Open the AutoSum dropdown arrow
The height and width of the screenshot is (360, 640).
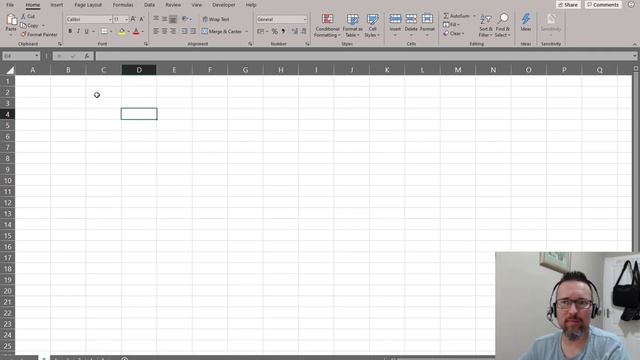click(x=474, y=16)
